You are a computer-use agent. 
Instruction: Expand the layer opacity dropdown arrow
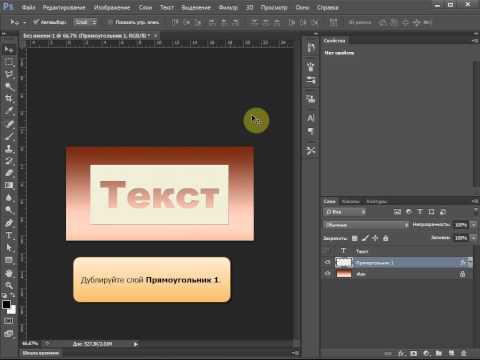[473, 225]
